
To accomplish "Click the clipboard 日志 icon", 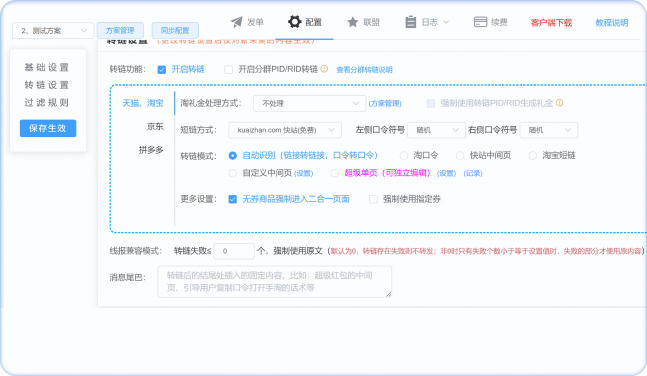I will 411,22.
